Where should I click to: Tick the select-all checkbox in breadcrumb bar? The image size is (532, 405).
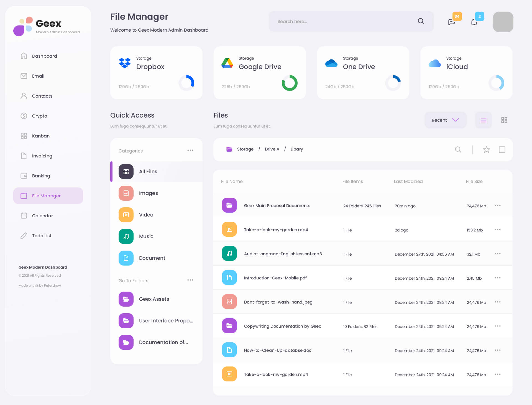pyautogui.click(x=502, y=150)
